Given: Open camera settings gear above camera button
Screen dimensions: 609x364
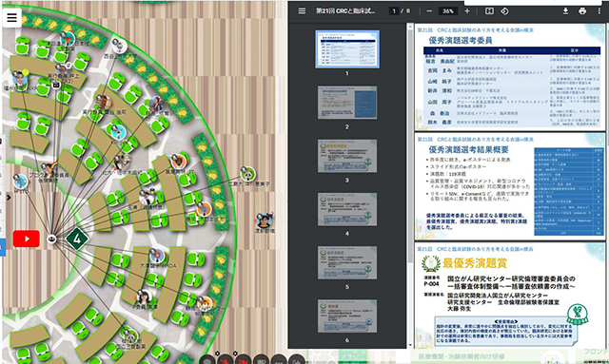Looking at the screenshot, I should point(235,354).
